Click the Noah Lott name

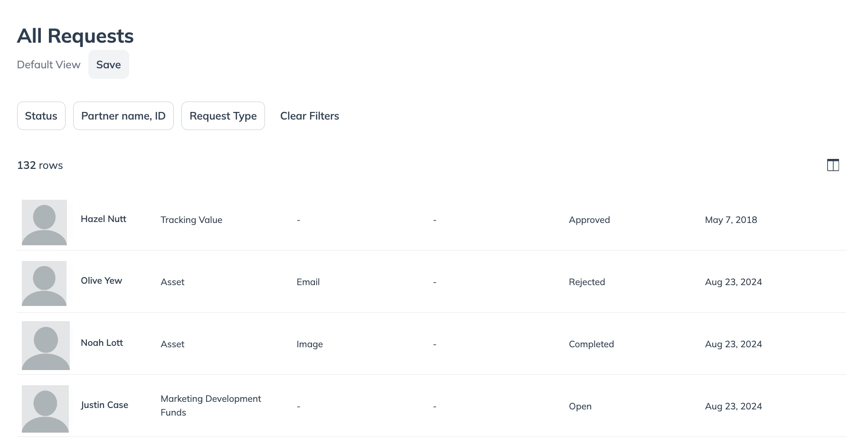click(102, 343)
